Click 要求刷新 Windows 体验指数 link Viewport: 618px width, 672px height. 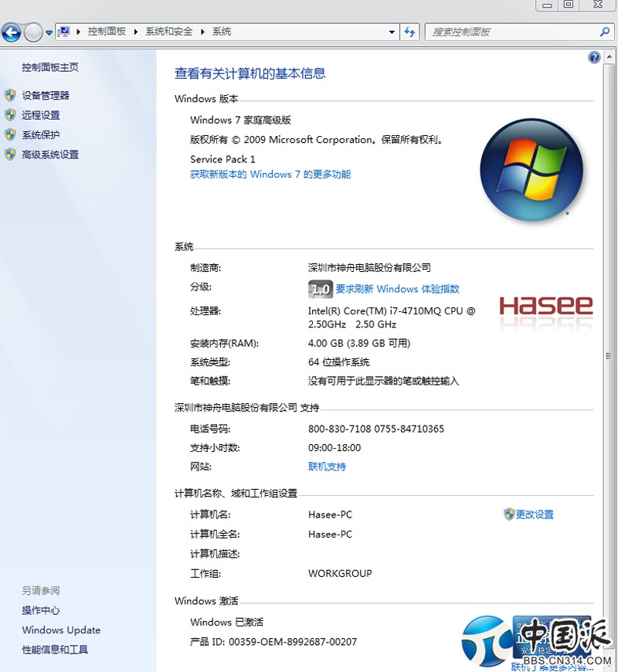tap(397, 289)
